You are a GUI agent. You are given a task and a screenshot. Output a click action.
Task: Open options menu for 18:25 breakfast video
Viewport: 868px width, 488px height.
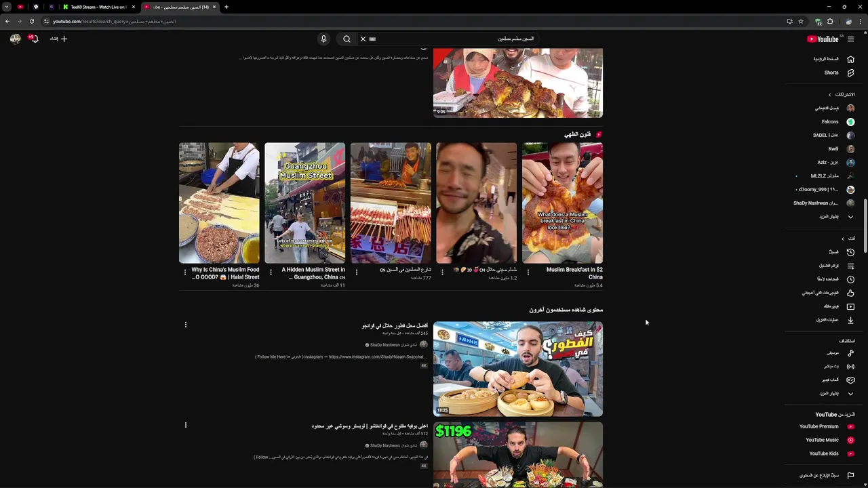[185, 325]
